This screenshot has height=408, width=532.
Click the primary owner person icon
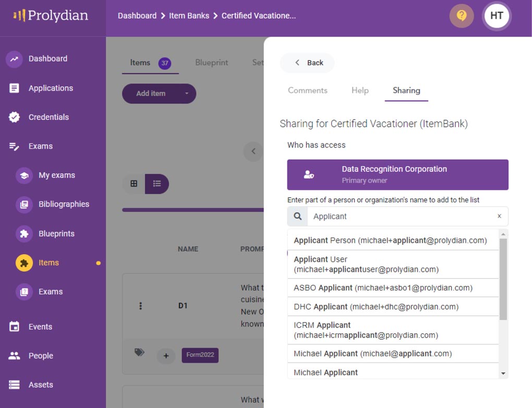(x=309, y=175)
